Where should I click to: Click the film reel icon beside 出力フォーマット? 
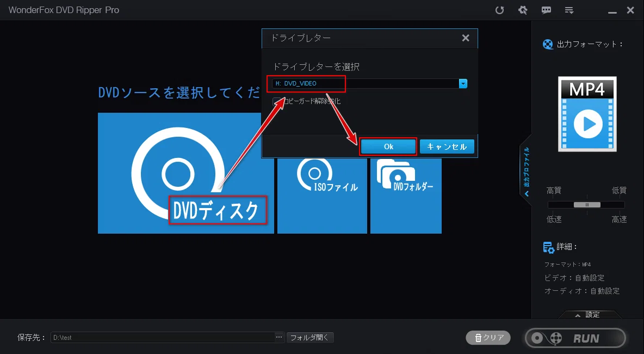tap(548, 44)
